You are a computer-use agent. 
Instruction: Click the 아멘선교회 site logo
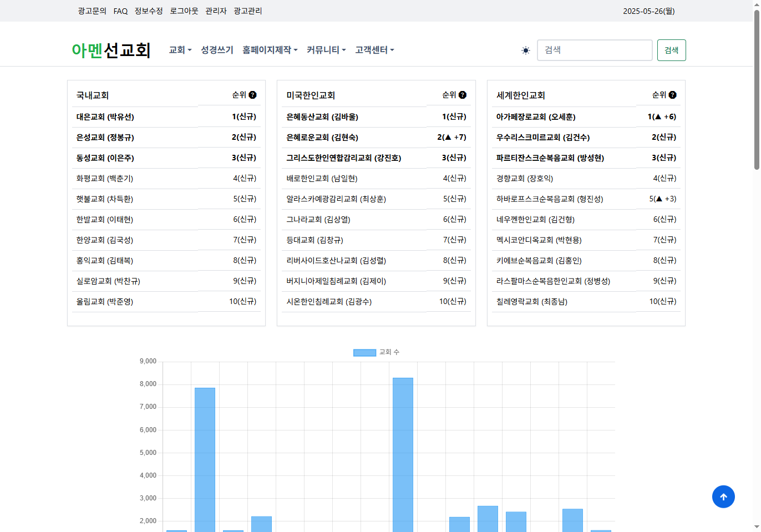coord(111,50)
